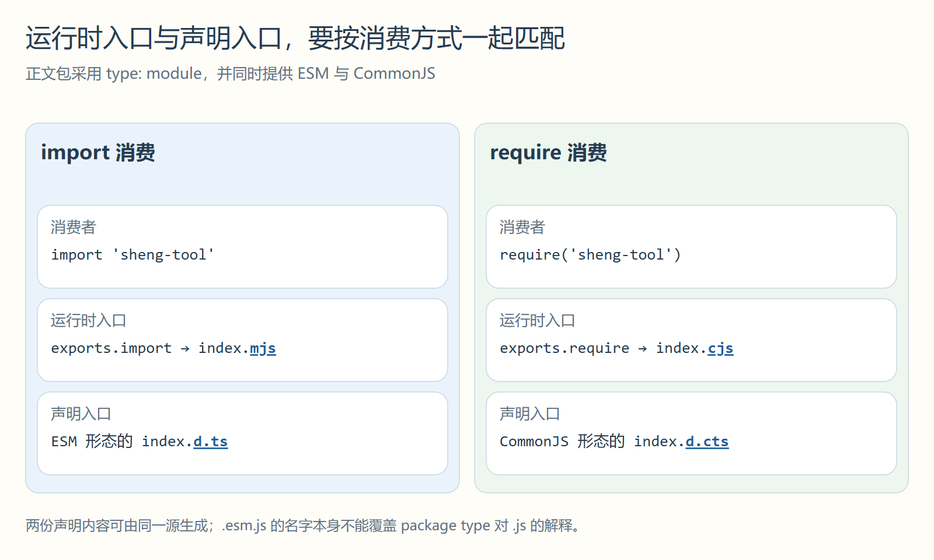Select the require 消费 panel heading
The height and width of the screenshot is (560, 934).
coord(548,152)
